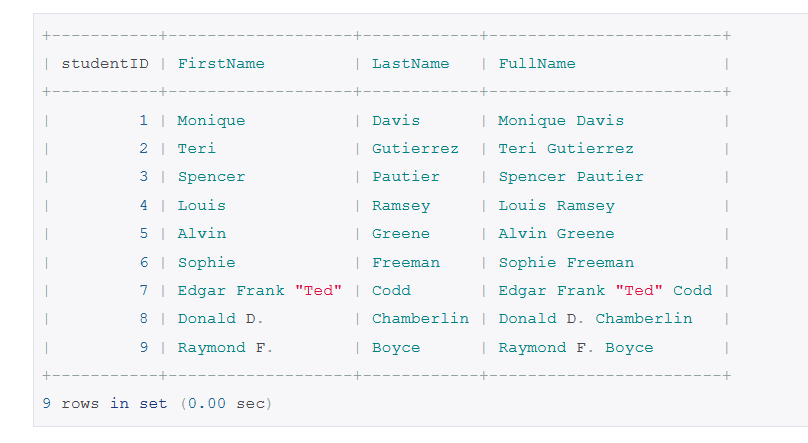Click last name Gutierrez

click(415, 149)
